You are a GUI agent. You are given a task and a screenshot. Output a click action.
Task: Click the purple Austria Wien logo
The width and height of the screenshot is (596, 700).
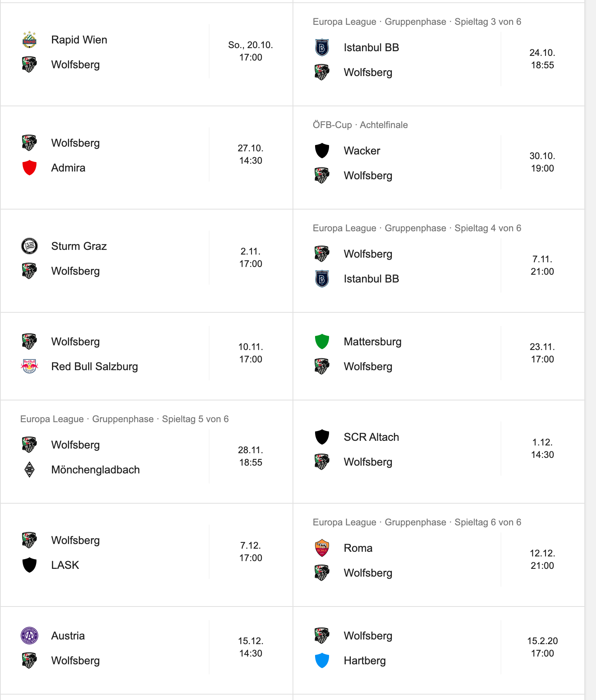click(x=29, y=636)
